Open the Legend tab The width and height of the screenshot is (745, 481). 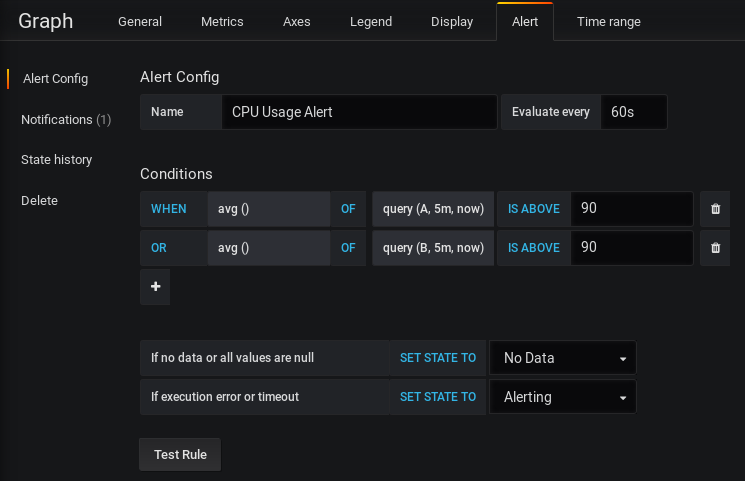coord(371,21)
